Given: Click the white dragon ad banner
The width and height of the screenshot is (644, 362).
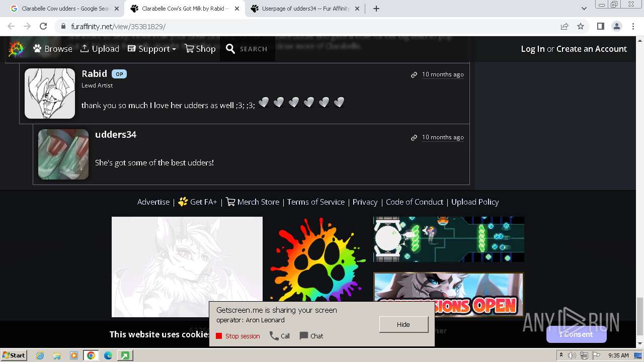Looking at the screenshot, I should pyautogui.click(x=187, y=267).
